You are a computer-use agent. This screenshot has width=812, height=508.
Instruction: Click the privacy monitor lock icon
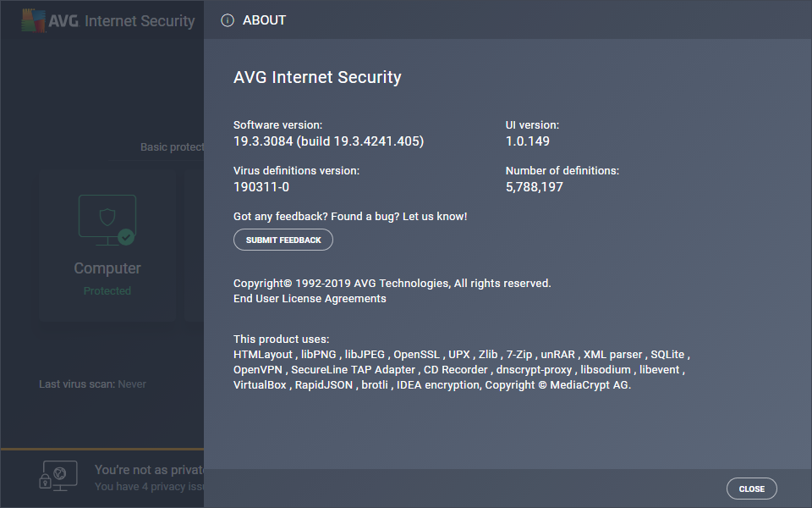pos(58,476)
